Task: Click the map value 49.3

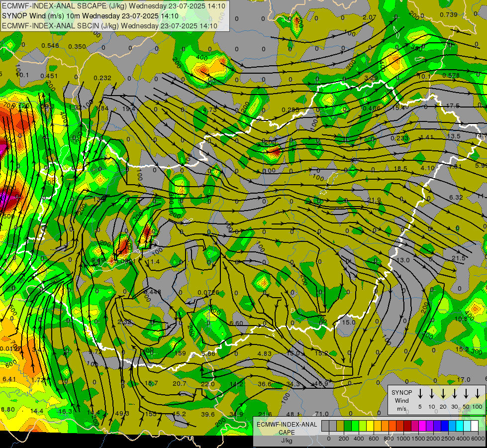Action: point(122,413)
